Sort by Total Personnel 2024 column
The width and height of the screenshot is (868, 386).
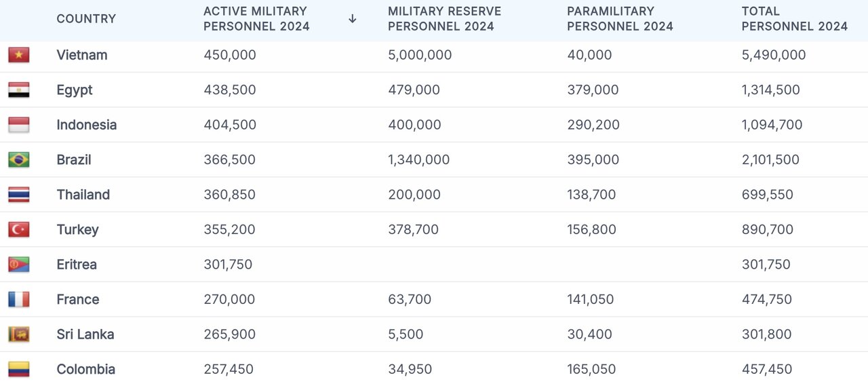(794, 19)
